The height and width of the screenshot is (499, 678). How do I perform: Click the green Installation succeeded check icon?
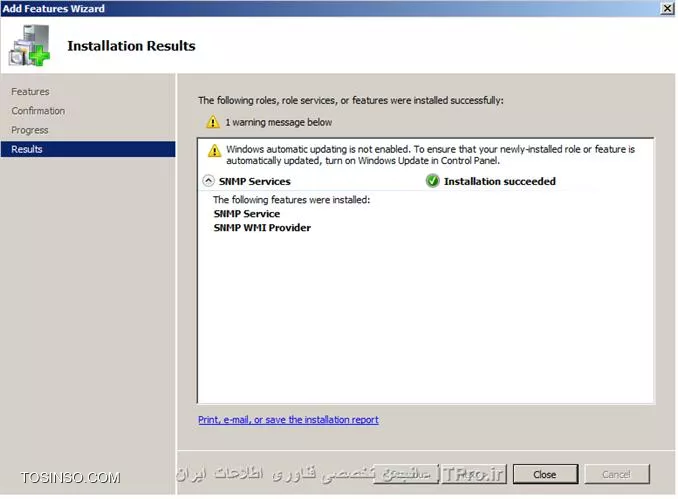coord(432,181)
